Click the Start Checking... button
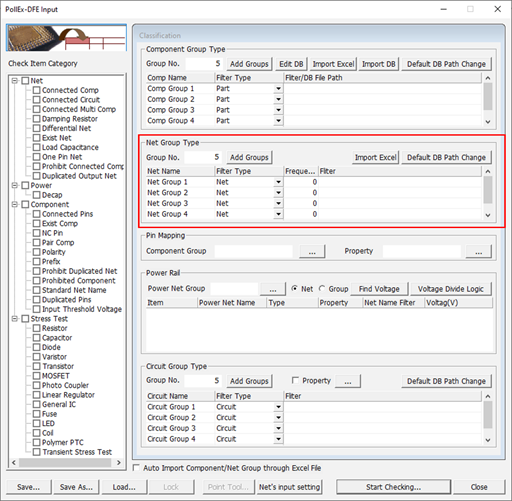 (394, 487)
